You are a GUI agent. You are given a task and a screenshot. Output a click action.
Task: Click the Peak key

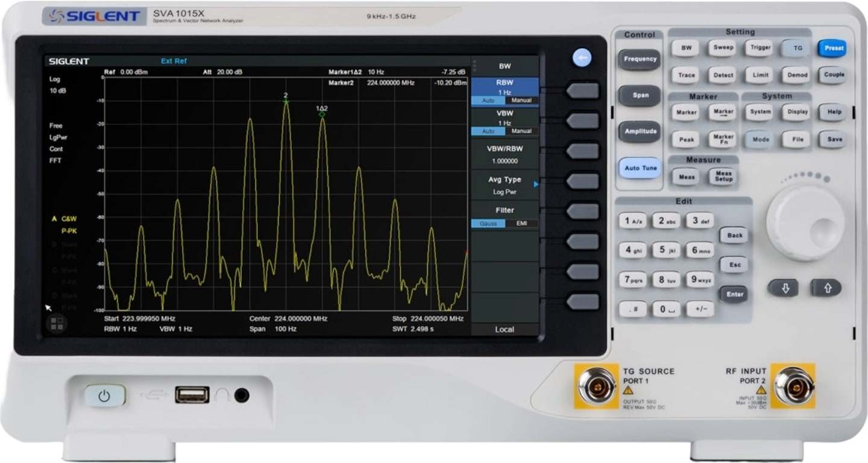click(686, 139)
